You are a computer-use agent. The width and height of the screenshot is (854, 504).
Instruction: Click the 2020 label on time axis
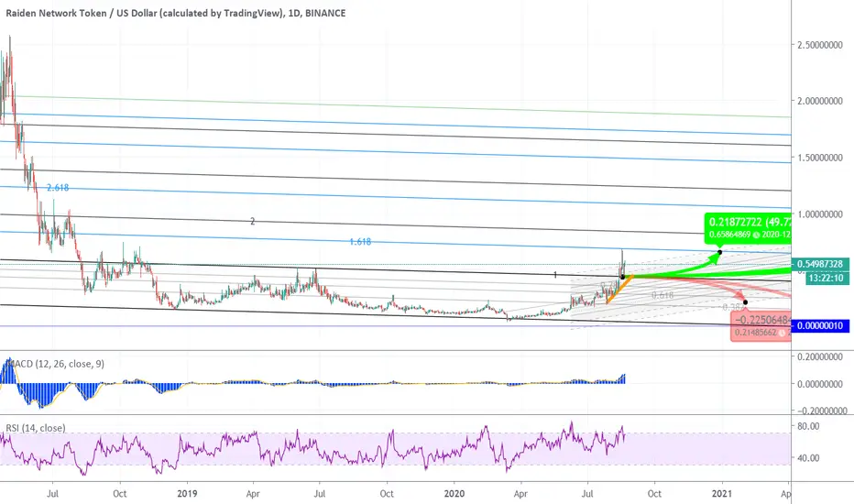pyautogui.click(x=454, y=494)
